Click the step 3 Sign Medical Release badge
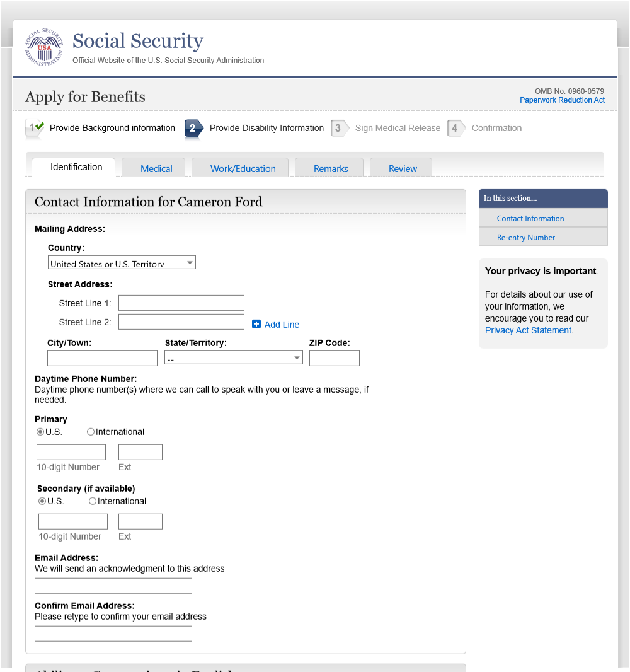The width and height of the screenshot is (630, 672). (x=339, y=128)
